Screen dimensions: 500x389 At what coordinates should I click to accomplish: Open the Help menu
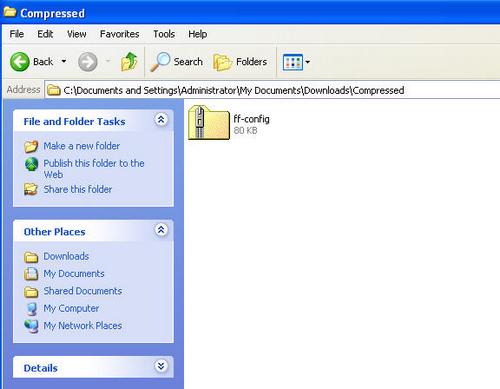pos(198,34)
